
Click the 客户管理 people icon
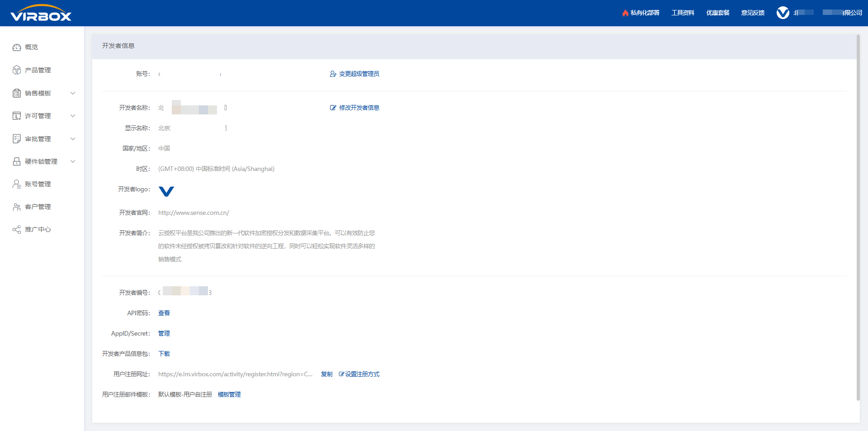click(17, 207)
